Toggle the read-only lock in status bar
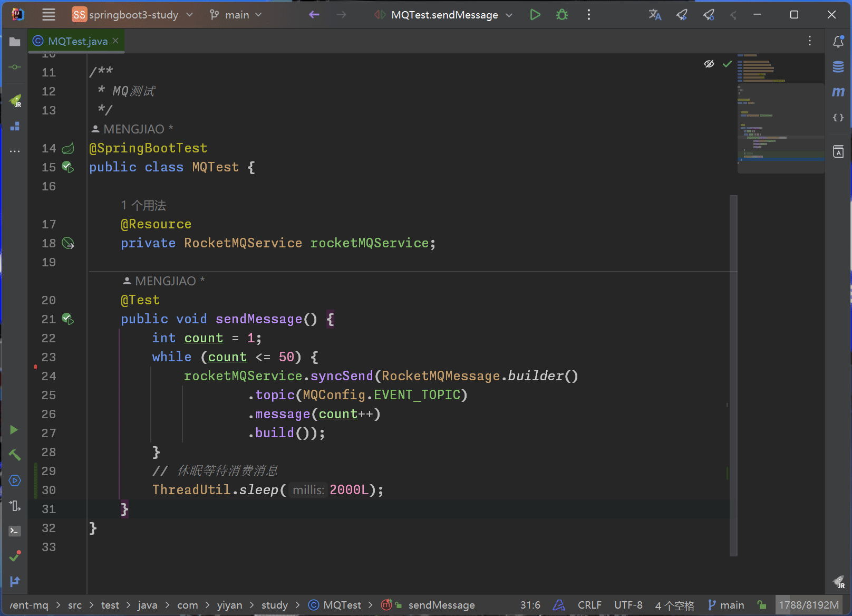This screenshot has height=616, width=852. [x=762, y=605]
